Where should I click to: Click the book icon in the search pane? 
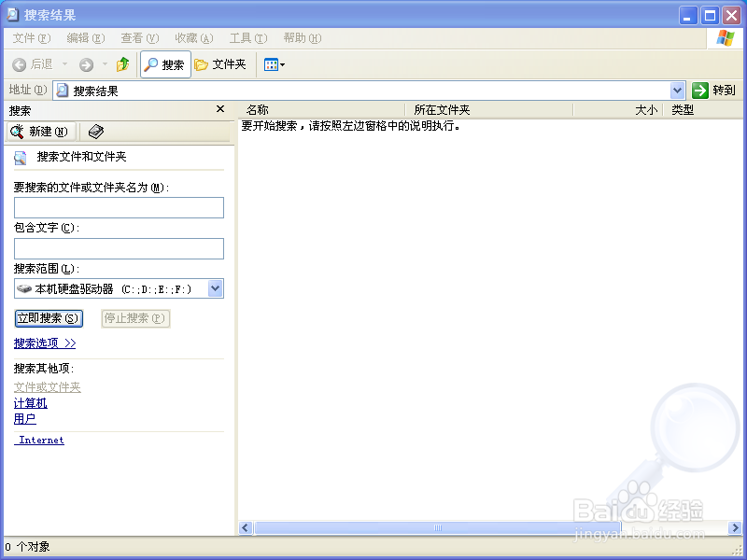click(94, 132)
